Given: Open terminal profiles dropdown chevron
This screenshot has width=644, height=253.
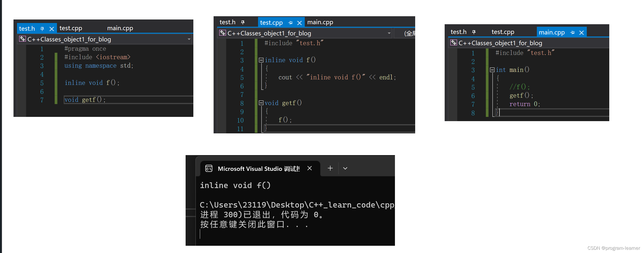Looking at the screenshot, I should pos(345,169).
